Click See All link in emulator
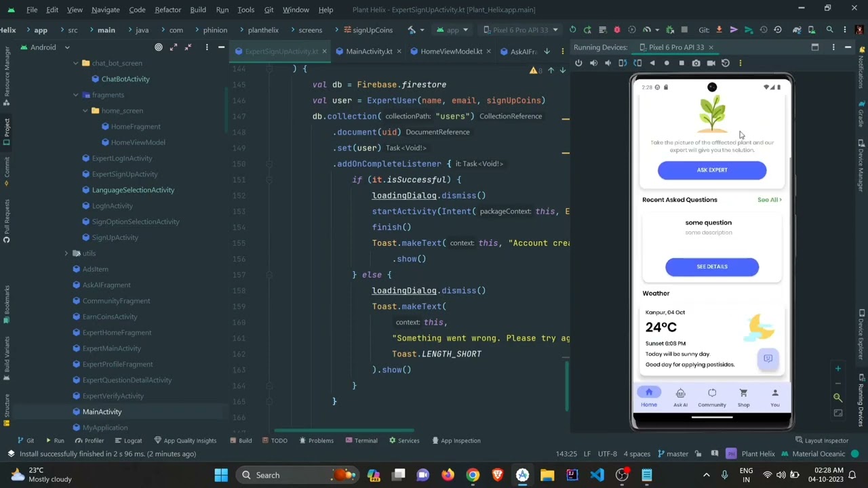The image size is (868, 488). coord(770,200)
